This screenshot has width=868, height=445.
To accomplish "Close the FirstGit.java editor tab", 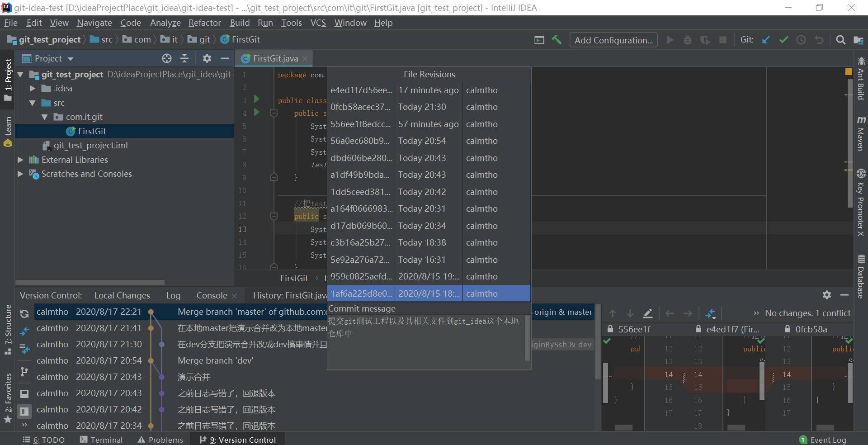I will point(305,58).
